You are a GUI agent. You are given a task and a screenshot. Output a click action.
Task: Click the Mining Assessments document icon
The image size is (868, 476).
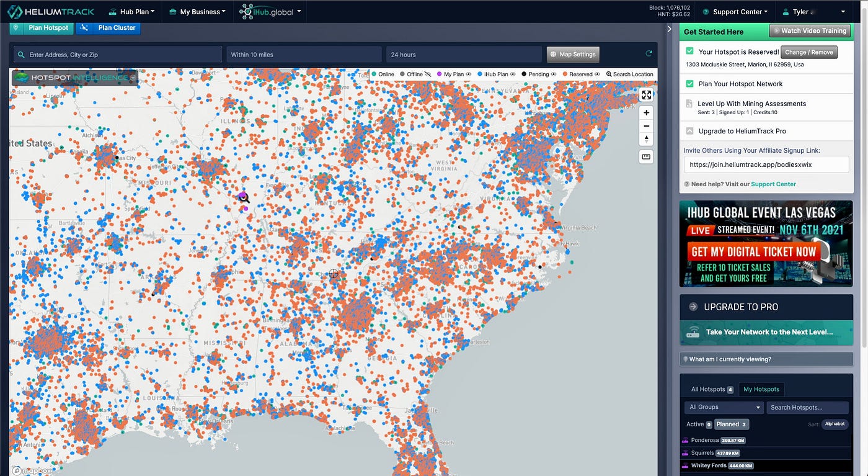click(689, 104)
